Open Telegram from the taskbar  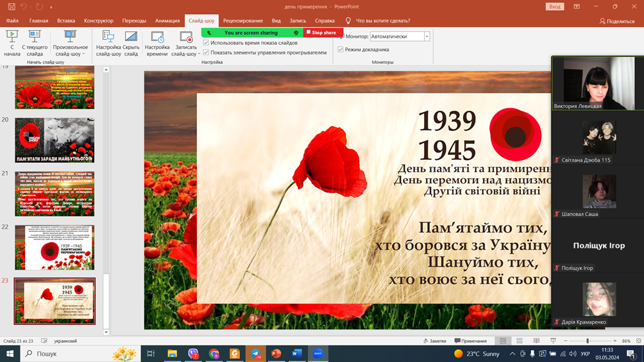tap(255, 354)
